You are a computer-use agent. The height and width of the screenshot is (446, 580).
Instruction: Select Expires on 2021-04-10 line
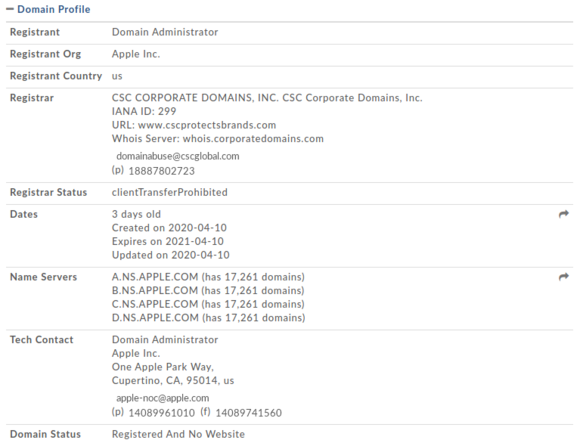click(168, 241)
